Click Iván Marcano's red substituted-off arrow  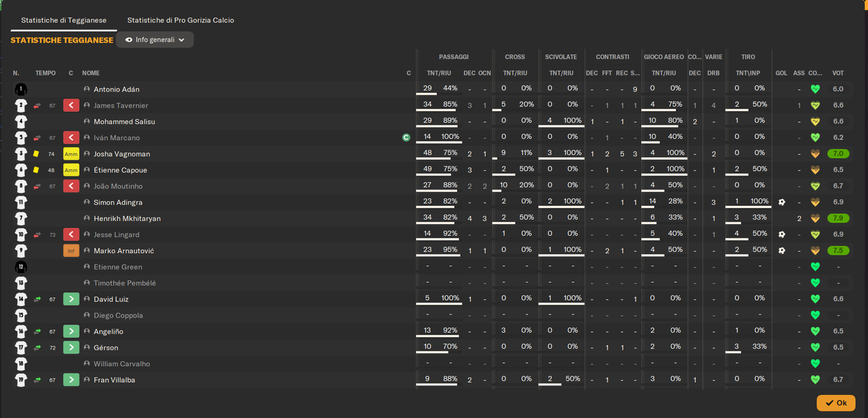point(71,138)
